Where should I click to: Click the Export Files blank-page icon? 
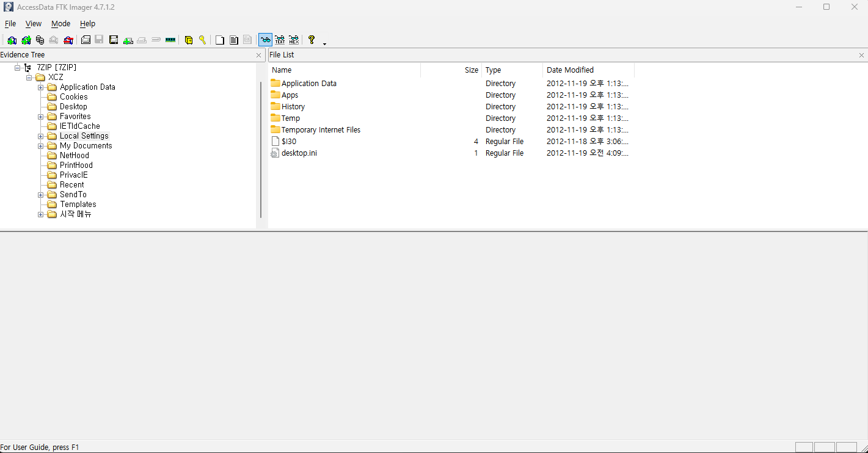220,40
